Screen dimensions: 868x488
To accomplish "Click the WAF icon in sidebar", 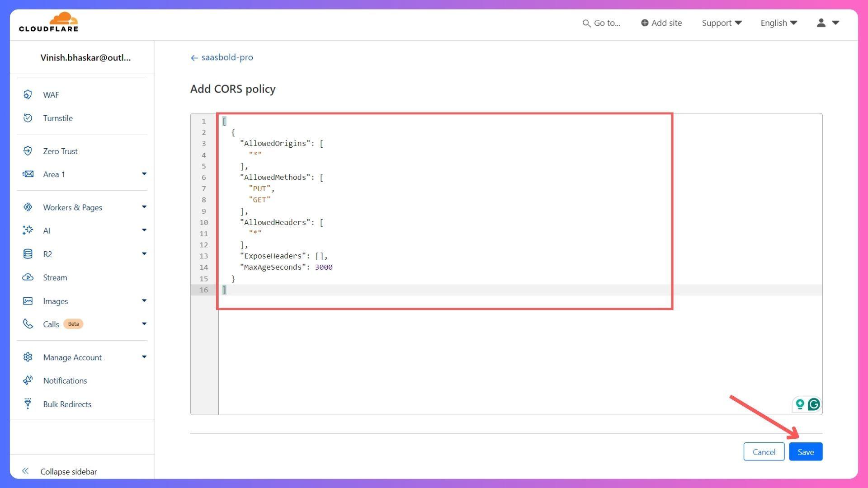I will 28,94.
